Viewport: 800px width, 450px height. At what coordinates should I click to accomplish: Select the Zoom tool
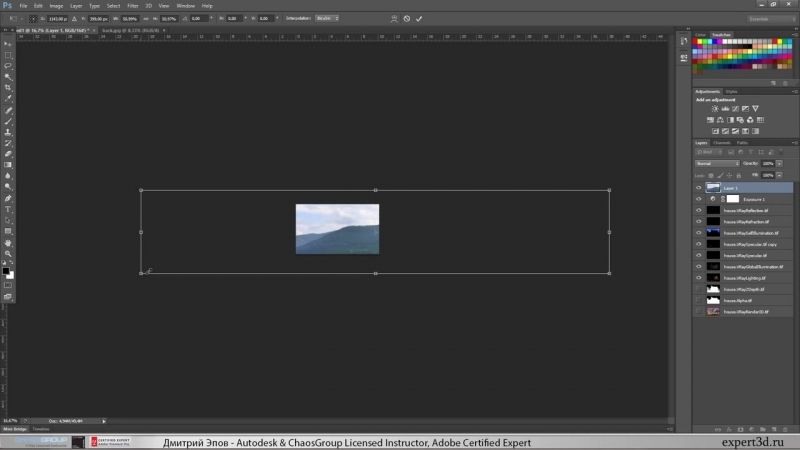click(8, 254)
